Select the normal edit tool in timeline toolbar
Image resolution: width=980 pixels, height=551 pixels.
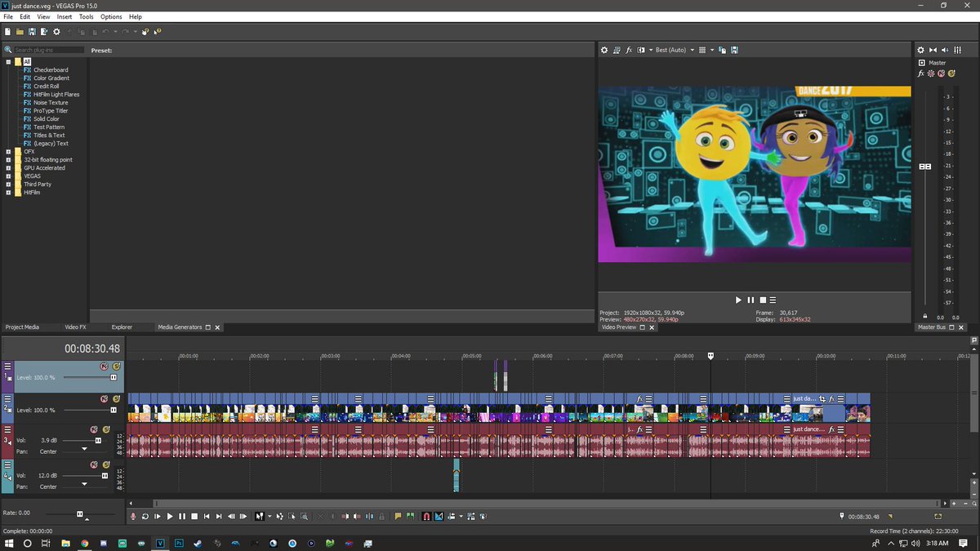point(259,516)
